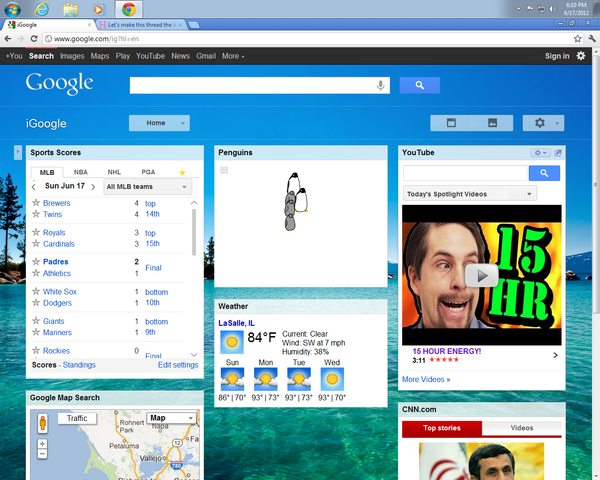Viewport: 600px width, 480px height.
Task: Open Internet Explorer from the taskbar
Action: coord(42,9)
